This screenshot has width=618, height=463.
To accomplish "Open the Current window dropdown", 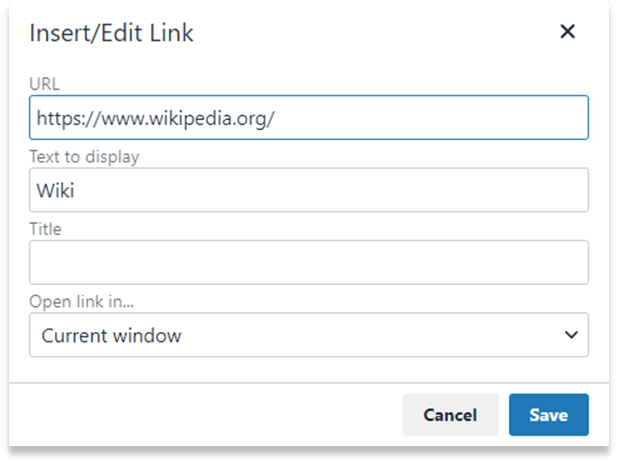I will 309,335.
